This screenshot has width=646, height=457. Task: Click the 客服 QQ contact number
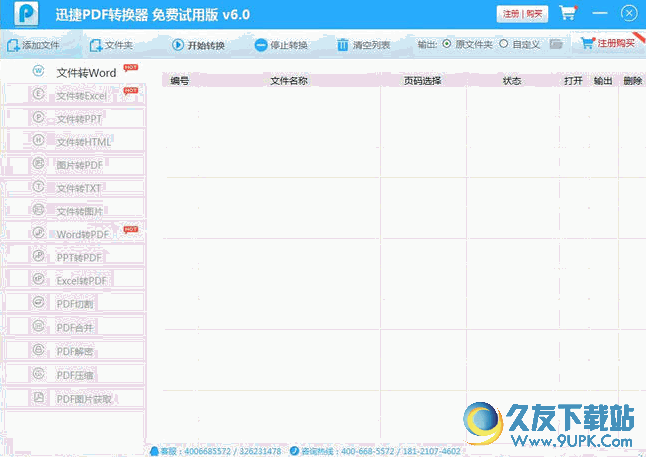[x=233, y=451]
